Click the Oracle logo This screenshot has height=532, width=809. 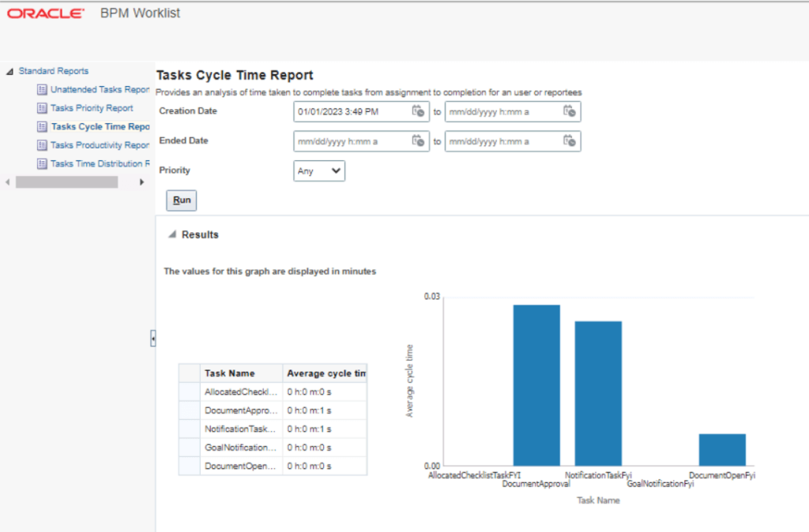(45, 13)
